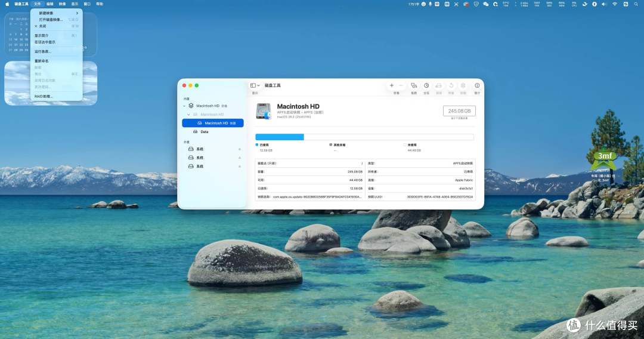644x339 pixels.
Task: Open the sidebar view options dropdown
Action: (255, 85)
